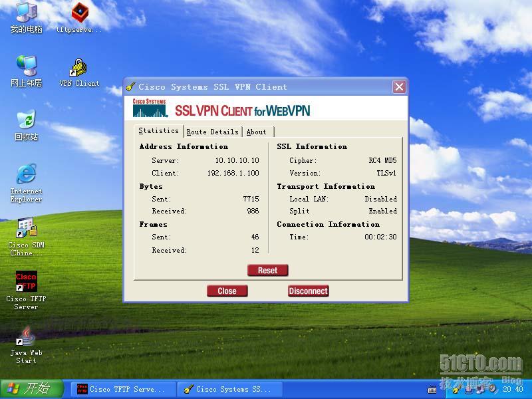Switch to the Statistics tab
Image resolution: width=532 pixels, height=399 pixels.
pyautogui.click(x=158, y=130)
